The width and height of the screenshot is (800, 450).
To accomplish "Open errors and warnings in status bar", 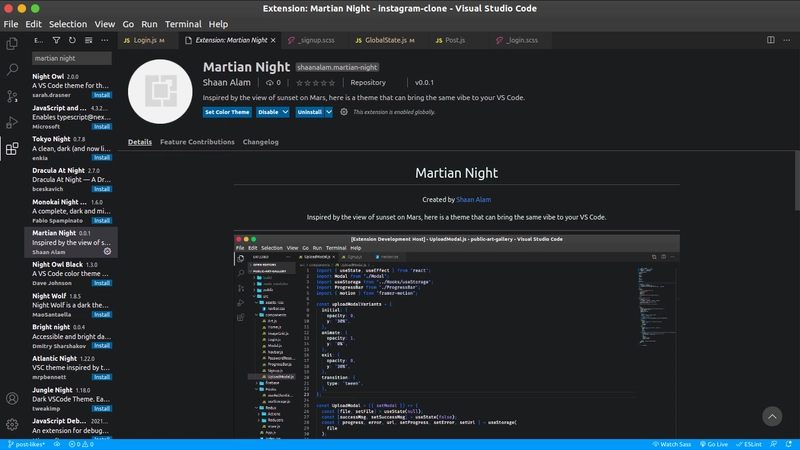I will coord(82,444).
